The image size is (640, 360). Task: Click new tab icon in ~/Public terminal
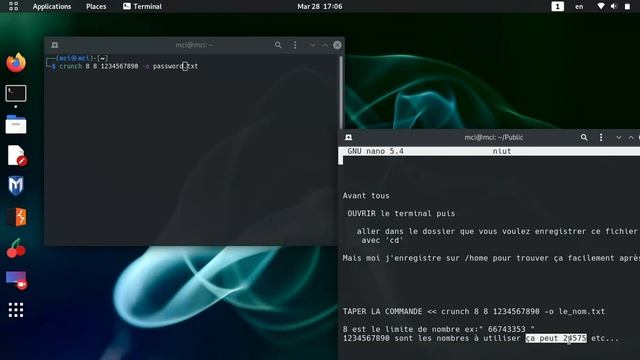(x=349, y=138)
